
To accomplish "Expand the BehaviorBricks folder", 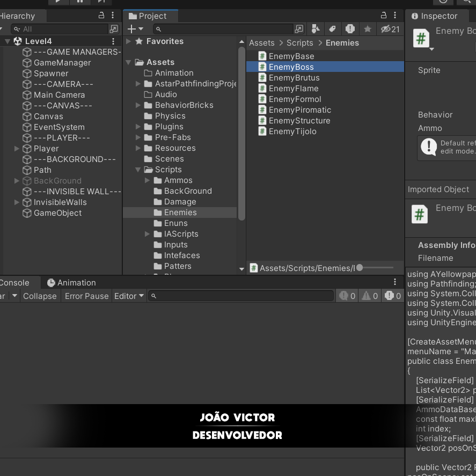I will 138,105.
